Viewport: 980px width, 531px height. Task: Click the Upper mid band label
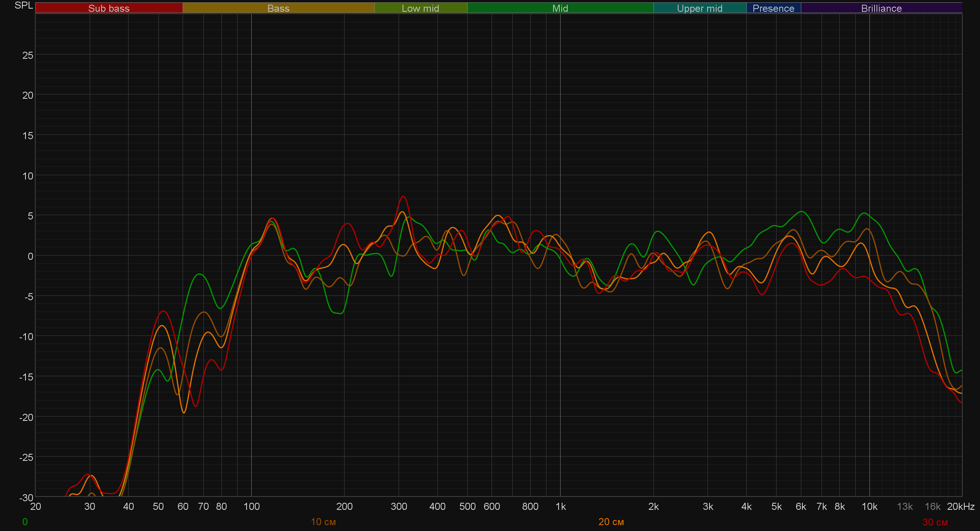(x=699, y=8)
